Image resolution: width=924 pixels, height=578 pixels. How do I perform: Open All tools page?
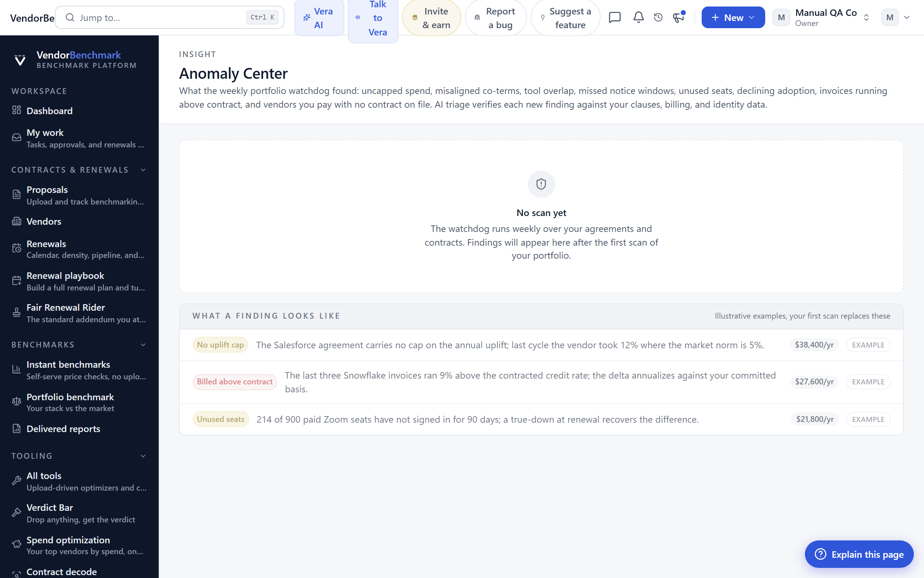pyautogui.click(x=79, y=481)
